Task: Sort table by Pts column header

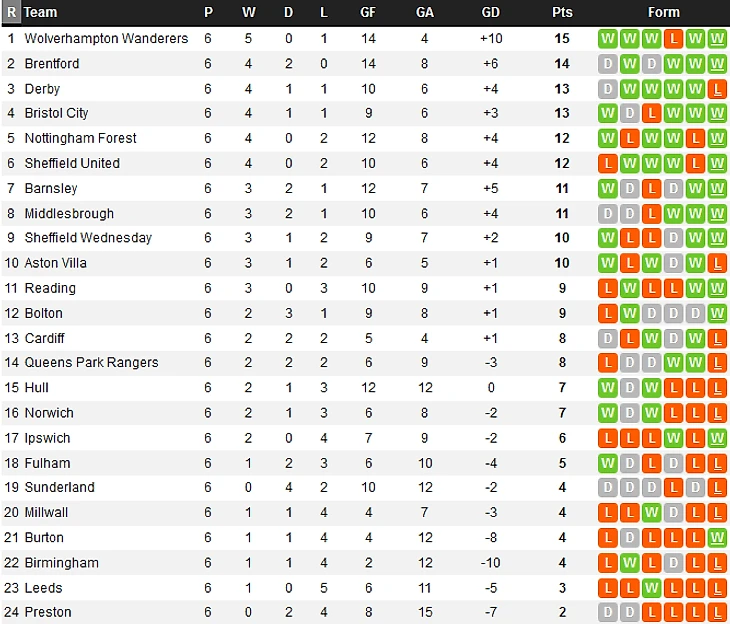Action: (x=562, y=12)
